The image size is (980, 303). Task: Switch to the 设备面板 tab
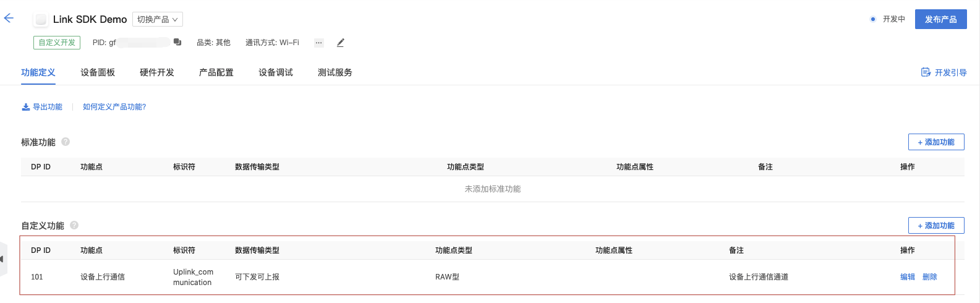click(98, 72)
